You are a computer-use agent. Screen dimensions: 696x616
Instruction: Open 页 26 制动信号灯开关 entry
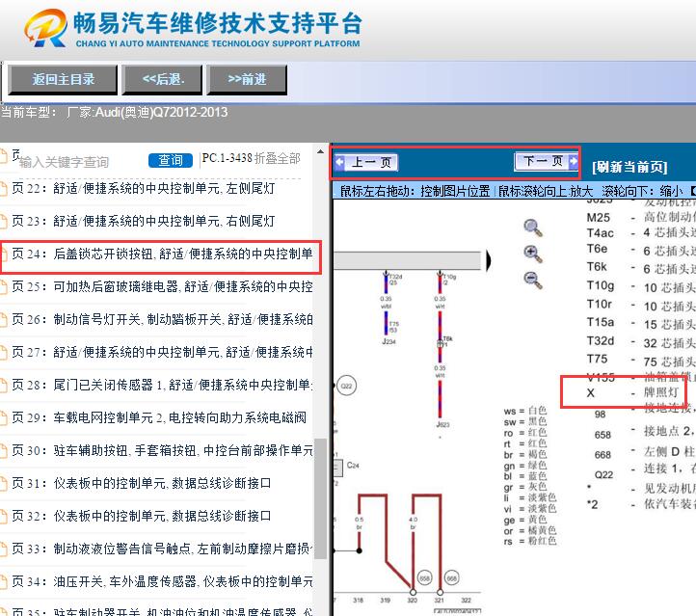pyautogui.click(x=162, y=319)
